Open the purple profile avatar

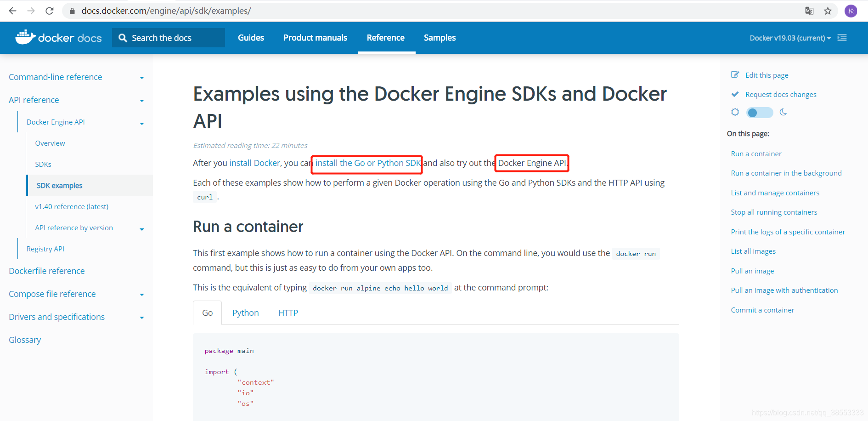click(x=851, y=11)
